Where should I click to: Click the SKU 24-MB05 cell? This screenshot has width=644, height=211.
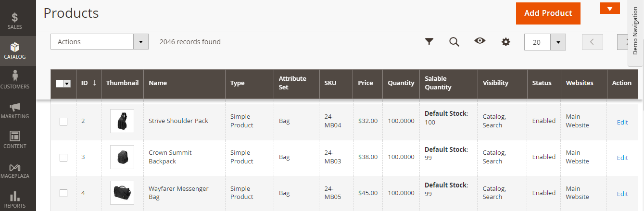point(333,193)
